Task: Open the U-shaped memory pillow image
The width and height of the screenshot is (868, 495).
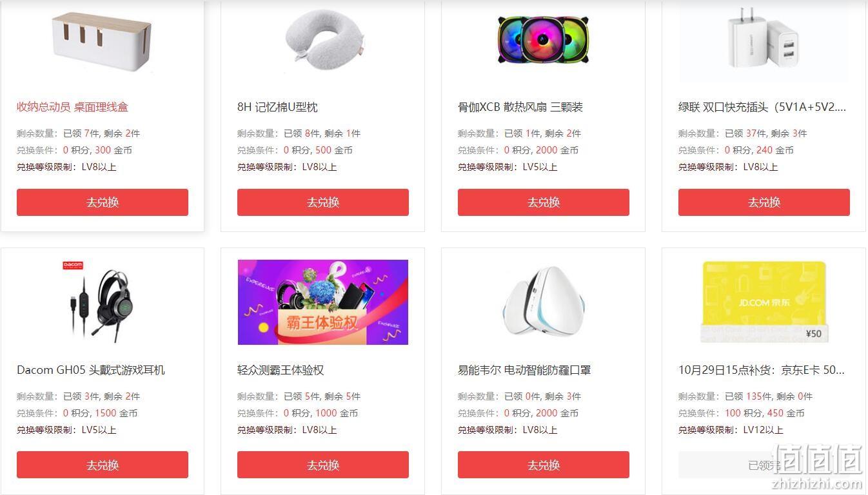Action: point(323,37)
